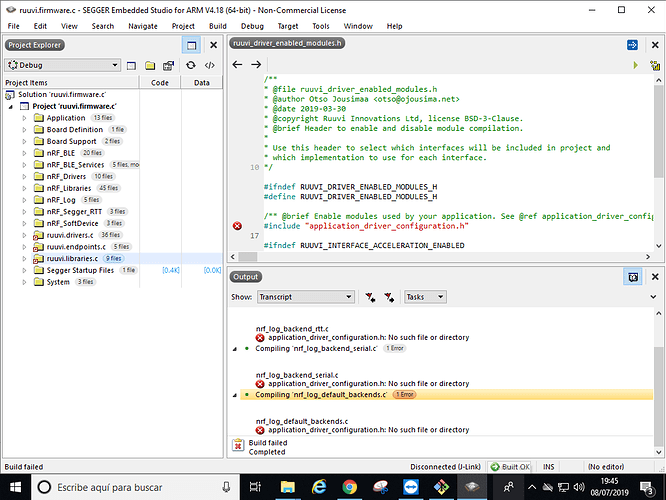Select Solution 'ruuvi.firmware.c' item
666x500 pixels.
click(x=62, y=94)
